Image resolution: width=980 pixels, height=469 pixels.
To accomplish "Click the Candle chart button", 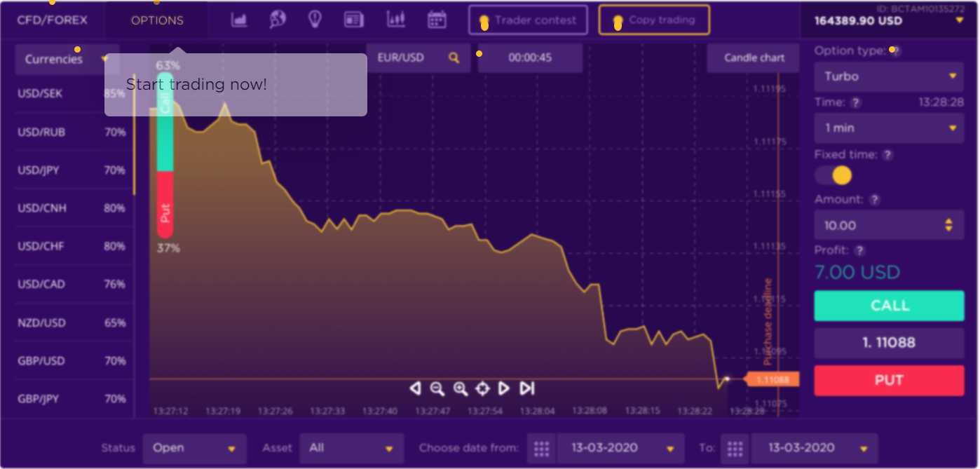I will pos(754,58).
